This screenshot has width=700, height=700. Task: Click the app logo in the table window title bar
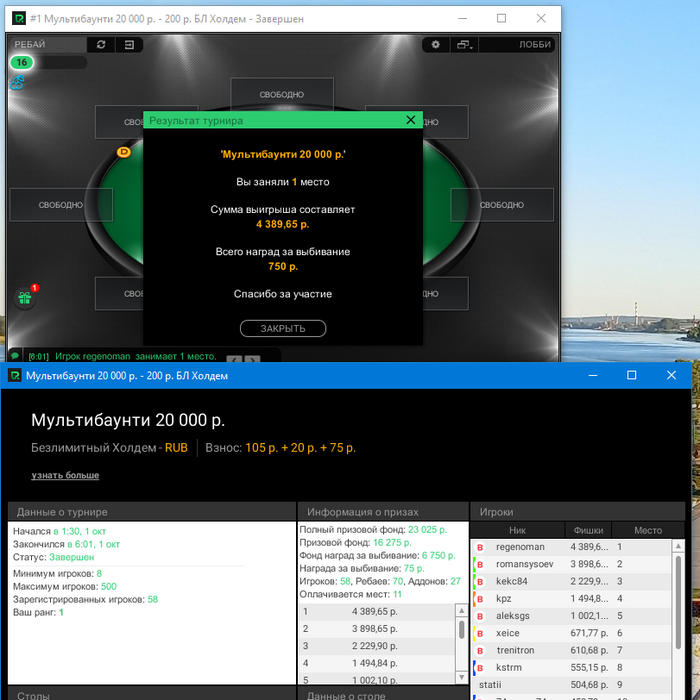[x=19, y=18]
